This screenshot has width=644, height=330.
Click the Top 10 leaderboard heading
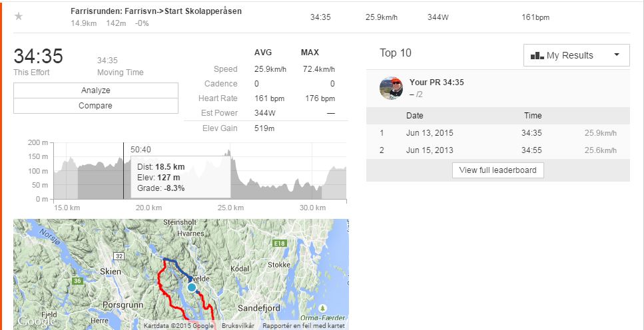(x=396, y=53)
